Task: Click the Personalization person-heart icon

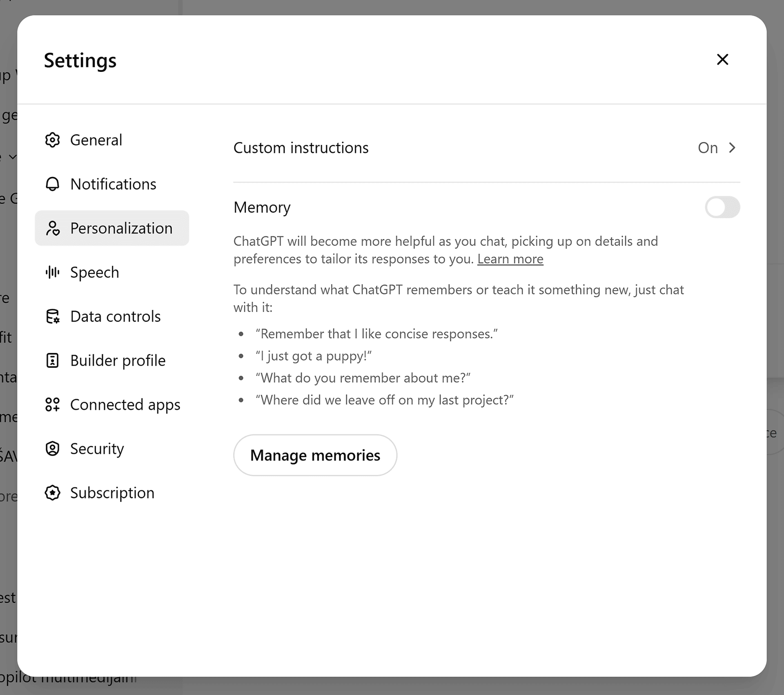Action: (52, 228)
